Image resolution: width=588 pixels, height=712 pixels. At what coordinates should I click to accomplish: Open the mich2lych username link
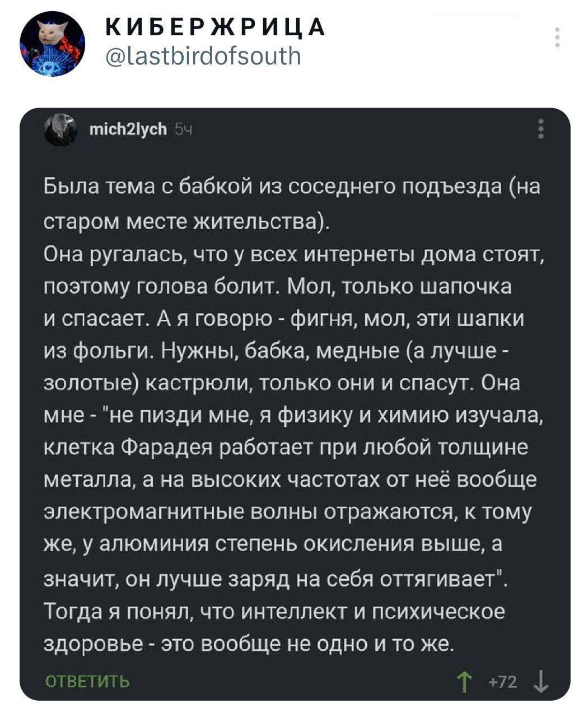[x=128, y=130]
